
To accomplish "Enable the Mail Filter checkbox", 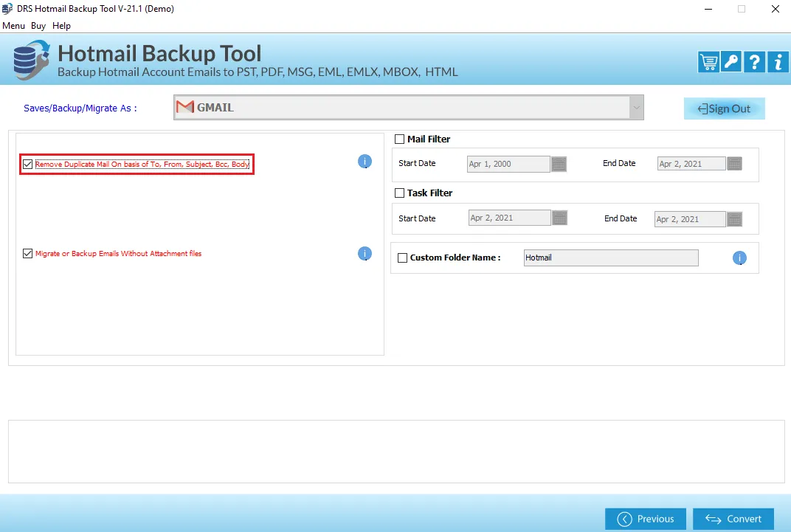I will pyautogui.click(x=399, y=139).
